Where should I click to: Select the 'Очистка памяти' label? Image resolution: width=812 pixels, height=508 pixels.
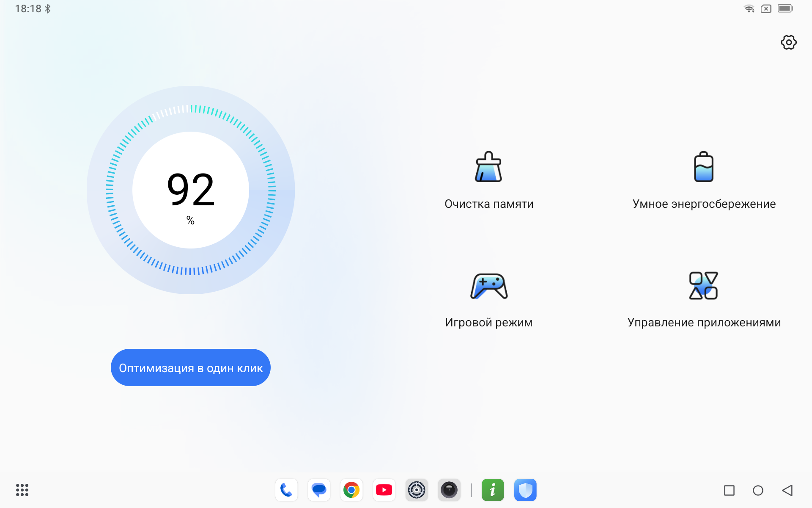tap(488, 204)
